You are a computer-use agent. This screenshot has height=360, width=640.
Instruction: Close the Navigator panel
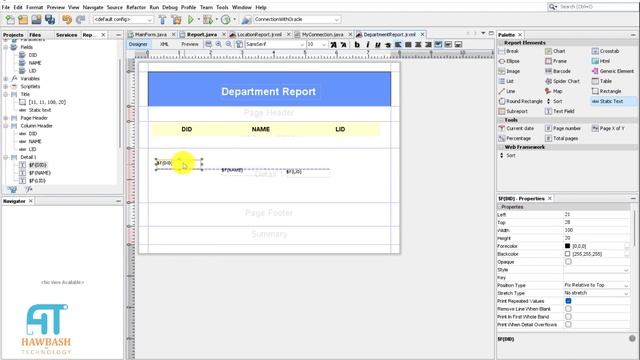31,201
